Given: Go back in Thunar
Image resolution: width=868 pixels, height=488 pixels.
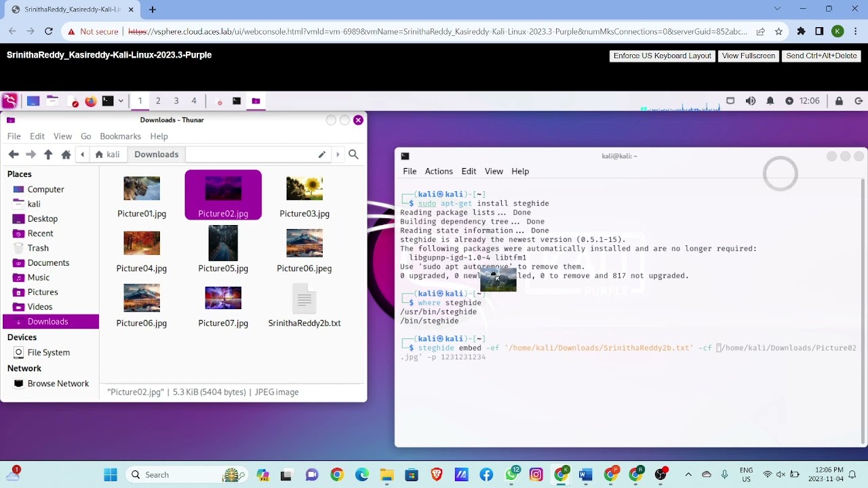Looking at the screenshot, I should point(13,155).
